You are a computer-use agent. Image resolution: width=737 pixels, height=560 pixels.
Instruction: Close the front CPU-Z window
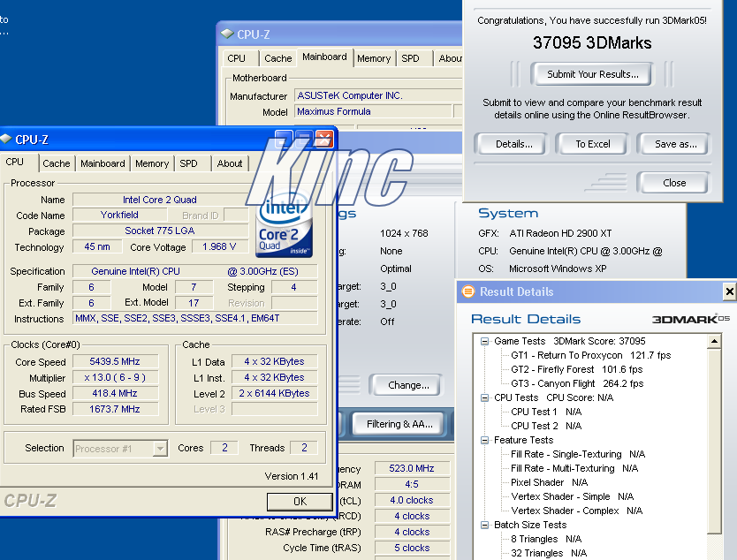[x=323, y=140]
